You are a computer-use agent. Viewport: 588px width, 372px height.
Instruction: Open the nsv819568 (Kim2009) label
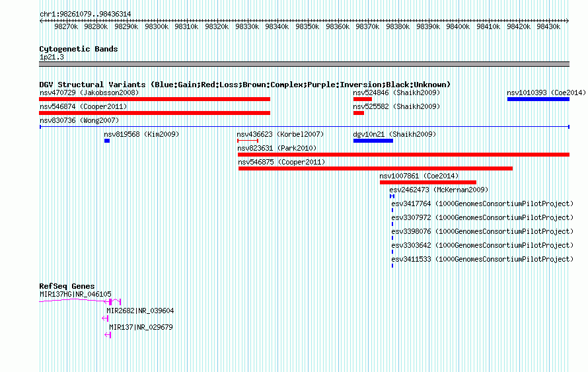point(141,134)
